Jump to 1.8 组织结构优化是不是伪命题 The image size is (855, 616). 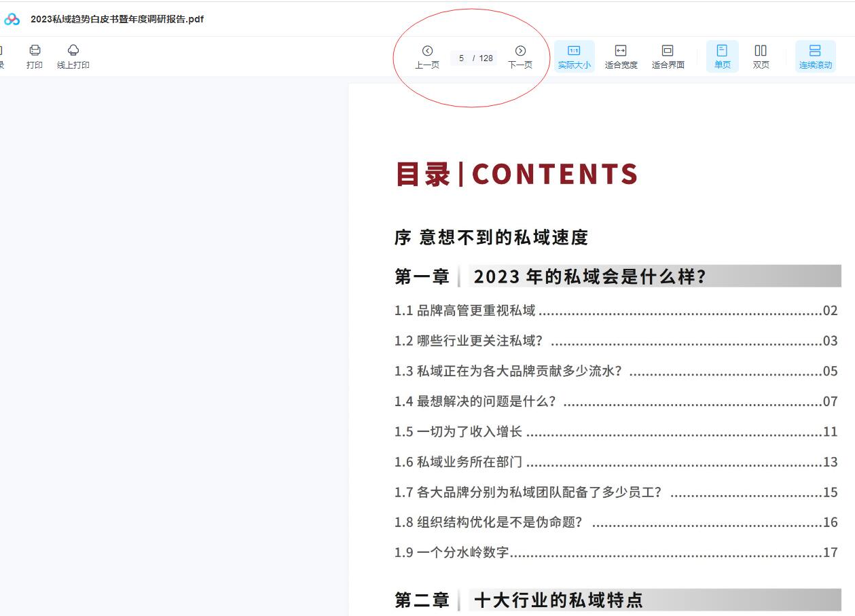coord(499,522)
